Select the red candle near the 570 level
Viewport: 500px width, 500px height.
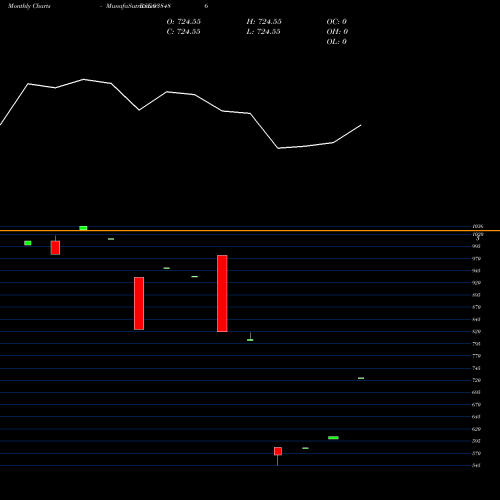[x=278, y=451]
